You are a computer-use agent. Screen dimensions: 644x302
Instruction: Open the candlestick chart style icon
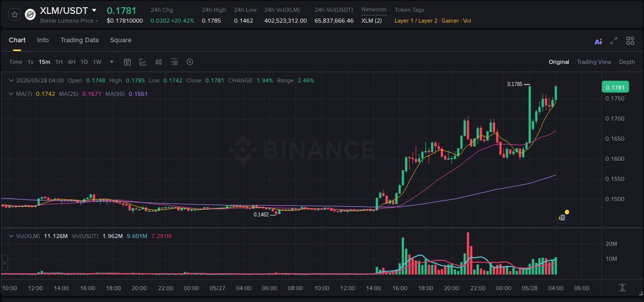pyautogui.click(x=159, y=62)
